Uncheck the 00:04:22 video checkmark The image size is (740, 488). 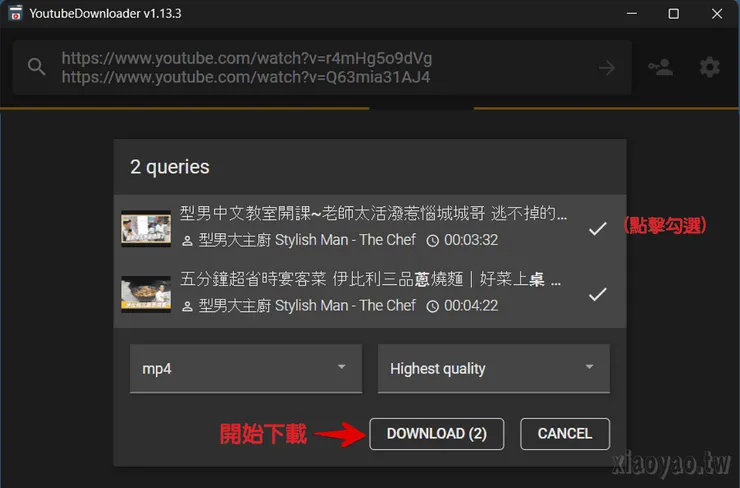pos(597,294)
